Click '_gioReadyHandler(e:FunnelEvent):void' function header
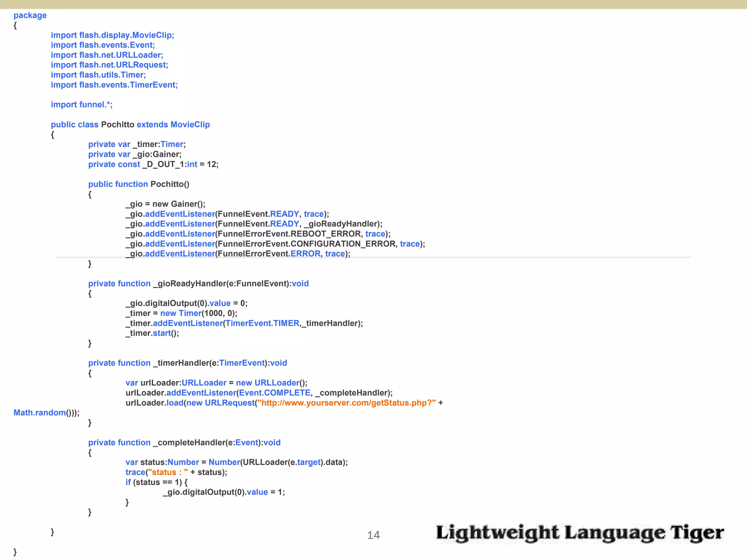The width and height of the screenshot is (747, 560). pyautogui.click(x=198, y=284)
